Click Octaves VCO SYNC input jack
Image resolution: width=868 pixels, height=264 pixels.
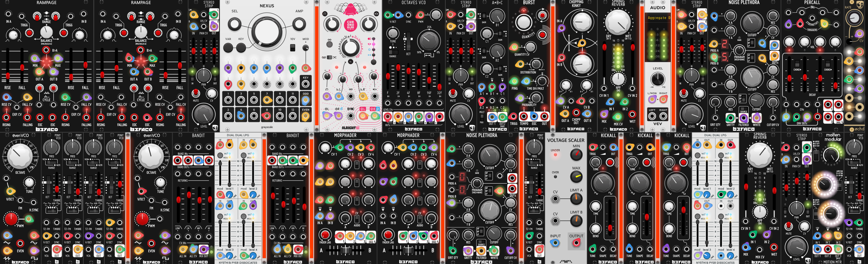click(409, 15)
